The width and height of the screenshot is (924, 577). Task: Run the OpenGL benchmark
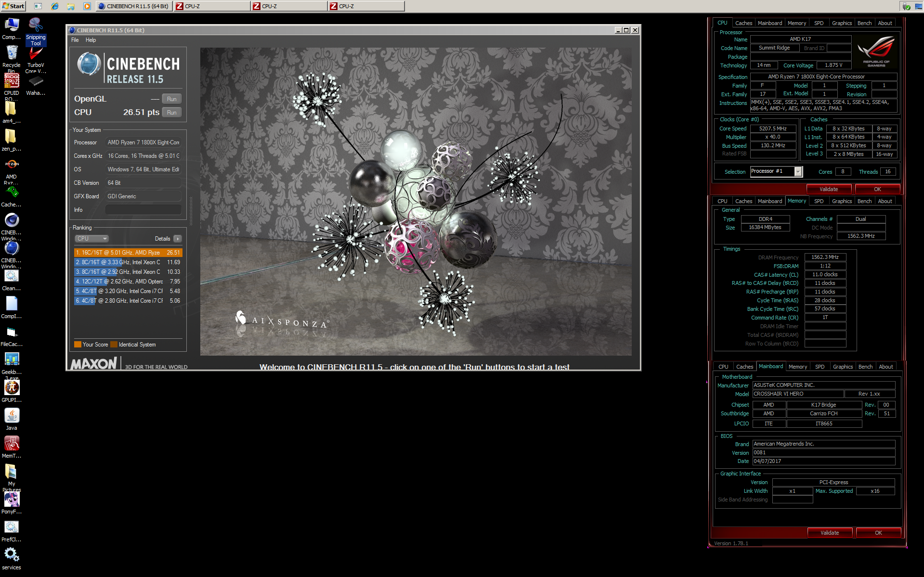click(171, 99)
